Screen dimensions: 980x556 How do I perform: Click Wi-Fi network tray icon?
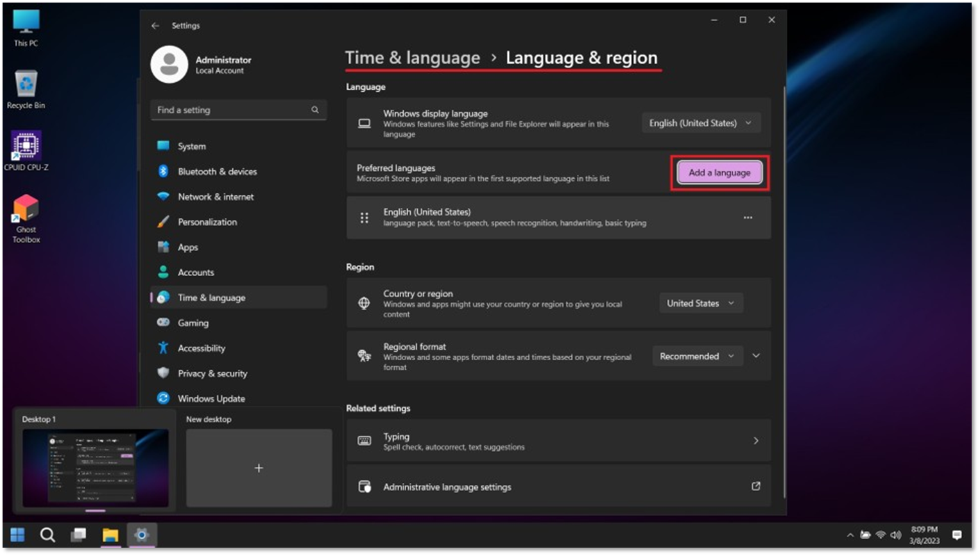(881, 535)
